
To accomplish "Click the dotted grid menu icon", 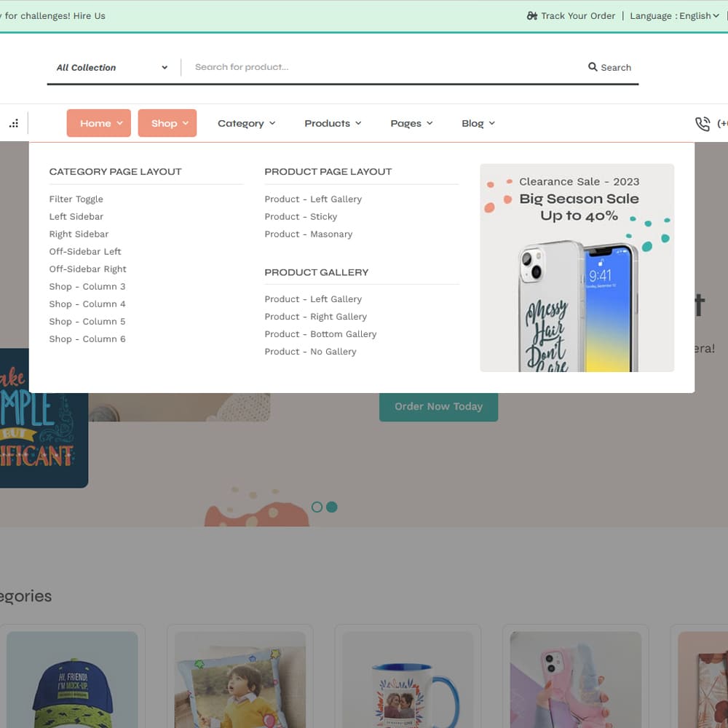I will (14, 124).
